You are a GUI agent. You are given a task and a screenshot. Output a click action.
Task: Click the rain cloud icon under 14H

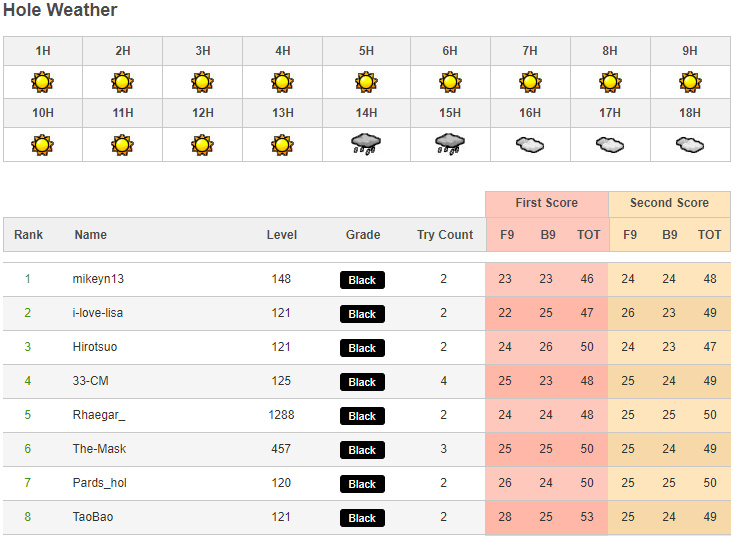(365, 144)
